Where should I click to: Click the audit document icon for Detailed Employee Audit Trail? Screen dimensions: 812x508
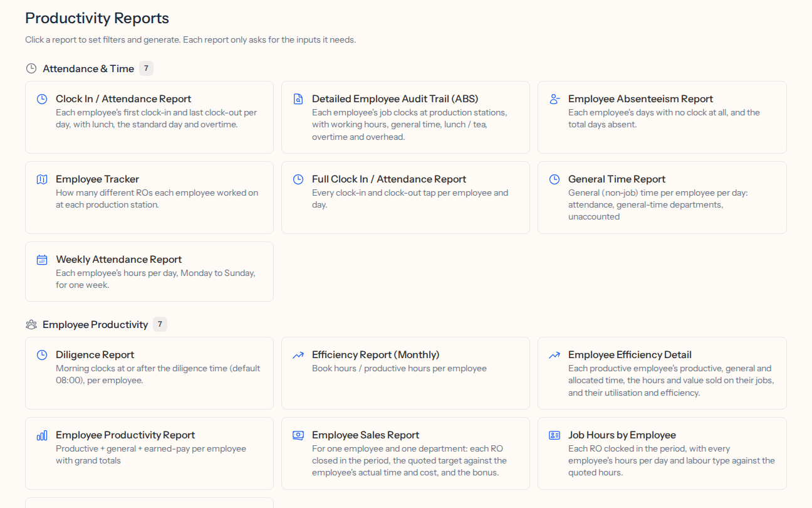pos(298,99)
